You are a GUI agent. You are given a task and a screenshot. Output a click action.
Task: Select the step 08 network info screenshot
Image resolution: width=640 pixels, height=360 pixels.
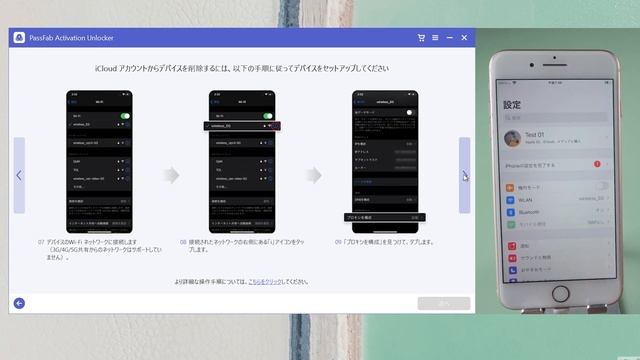pos(242,162)
